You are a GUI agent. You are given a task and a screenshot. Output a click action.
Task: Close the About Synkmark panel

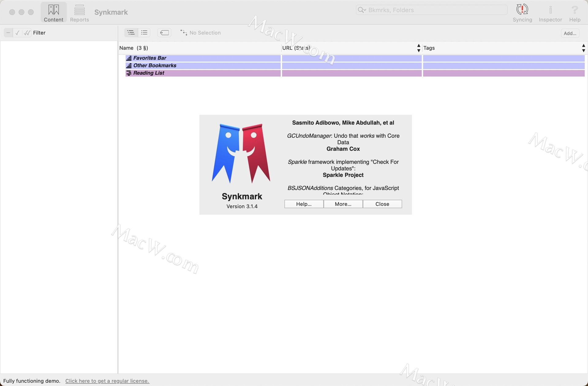point(382,204)
